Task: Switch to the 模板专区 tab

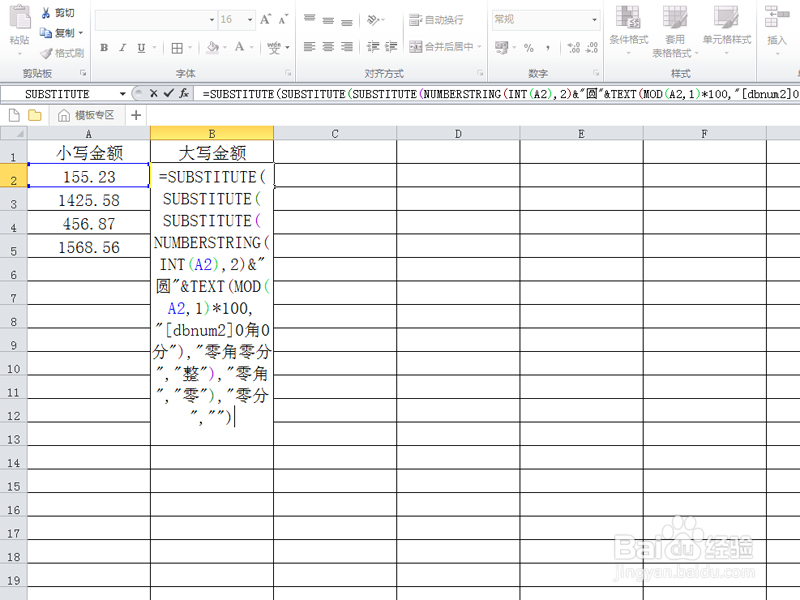Action: pyautogui.click(x=86, y=115)
